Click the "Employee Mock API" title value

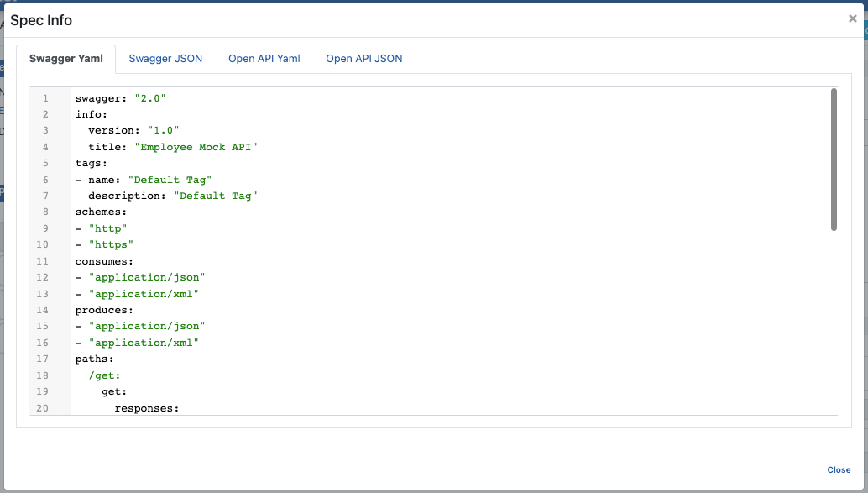pos(196,147)
